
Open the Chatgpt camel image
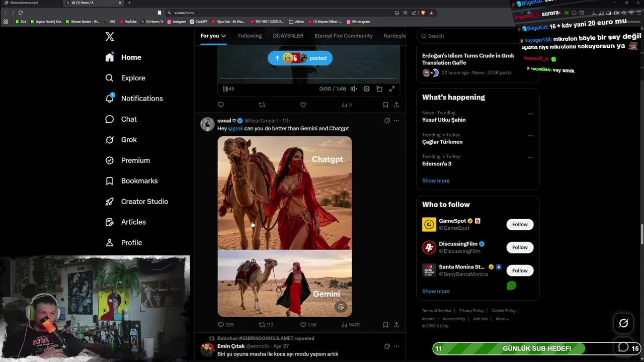(x=285, y=193)
